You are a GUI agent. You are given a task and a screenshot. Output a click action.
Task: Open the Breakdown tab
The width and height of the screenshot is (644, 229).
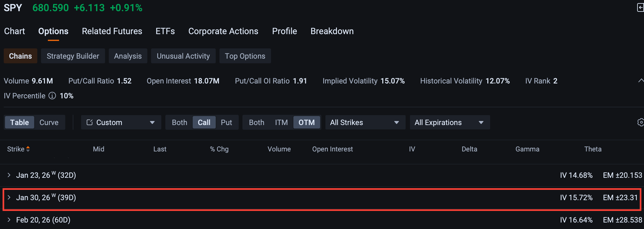point(332,31)
